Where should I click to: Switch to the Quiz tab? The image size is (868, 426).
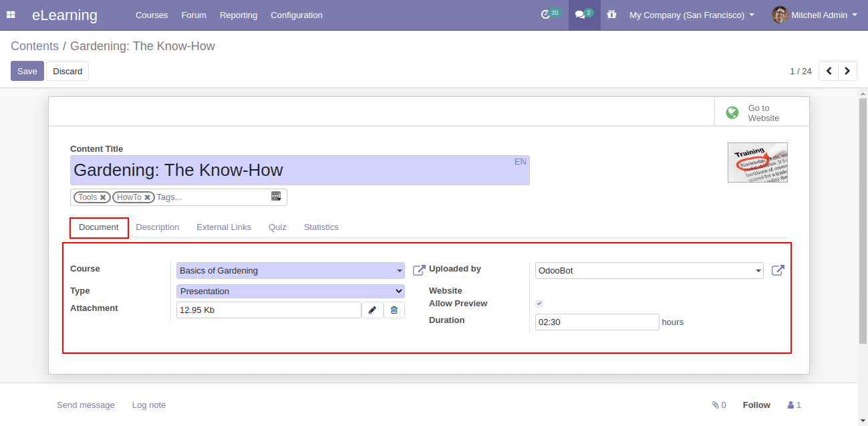[x=277, y=227]
